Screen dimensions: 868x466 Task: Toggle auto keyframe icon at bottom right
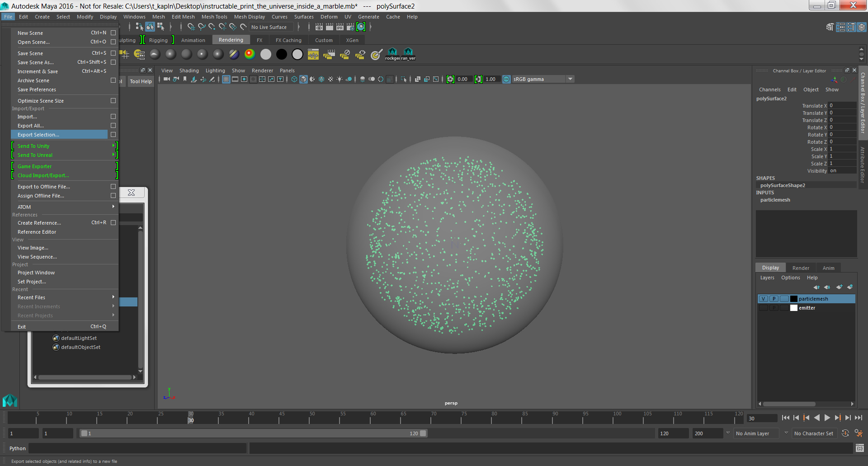pos(845,433)
